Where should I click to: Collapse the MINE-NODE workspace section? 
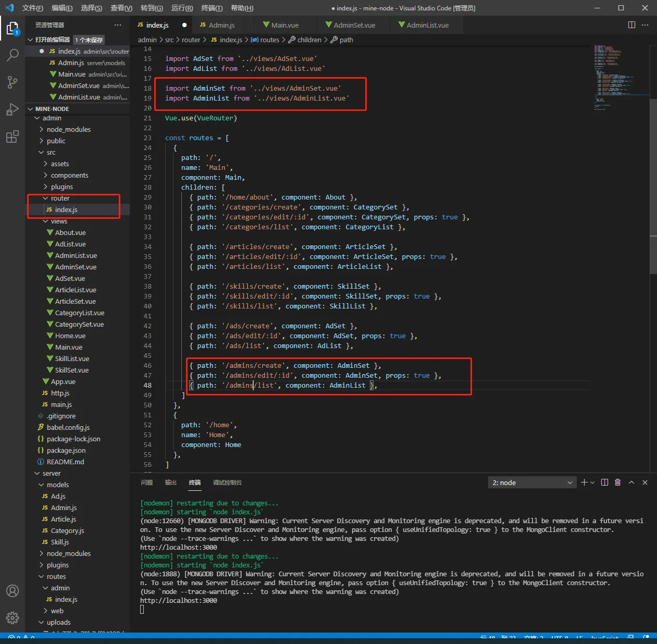pyautogui.click(x=52, y=109)
